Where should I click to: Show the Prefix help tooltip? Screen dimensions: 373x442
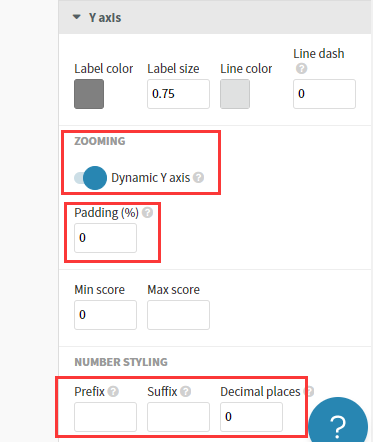[x=113, y=391]
